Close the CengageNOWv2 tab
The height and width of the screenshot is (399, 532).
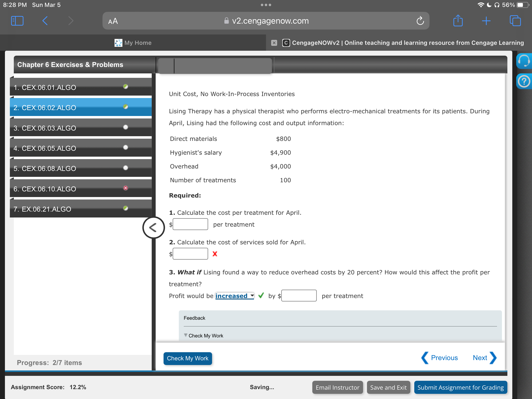coord(274,43)
